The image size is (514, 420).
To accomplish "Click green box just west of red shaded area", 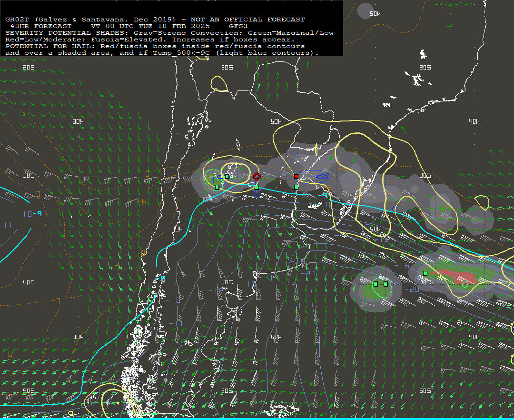I will pos(425,273).
